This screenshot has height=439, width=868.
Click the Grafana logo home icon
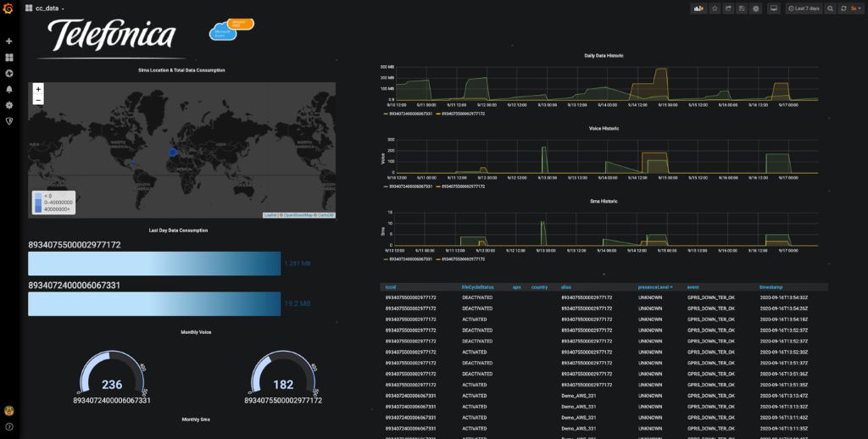pyautogui.click(x=9, y=8)
